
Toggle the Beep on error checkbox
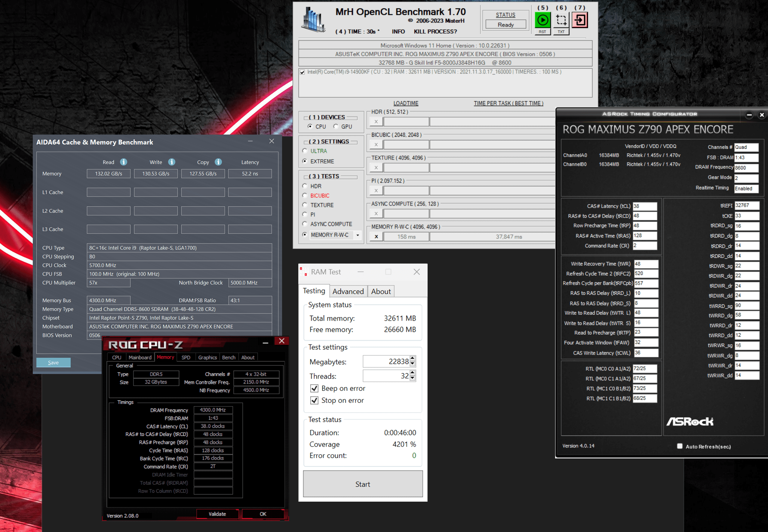[314, 388]
